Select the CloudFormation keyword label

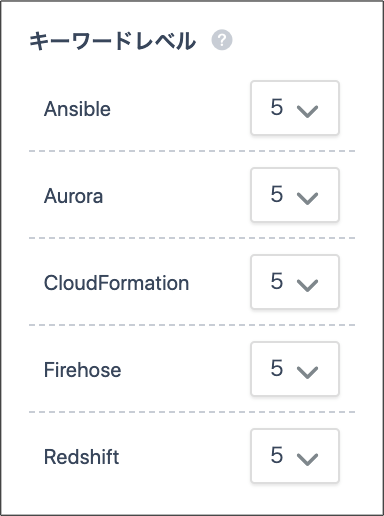coord(116,283)
